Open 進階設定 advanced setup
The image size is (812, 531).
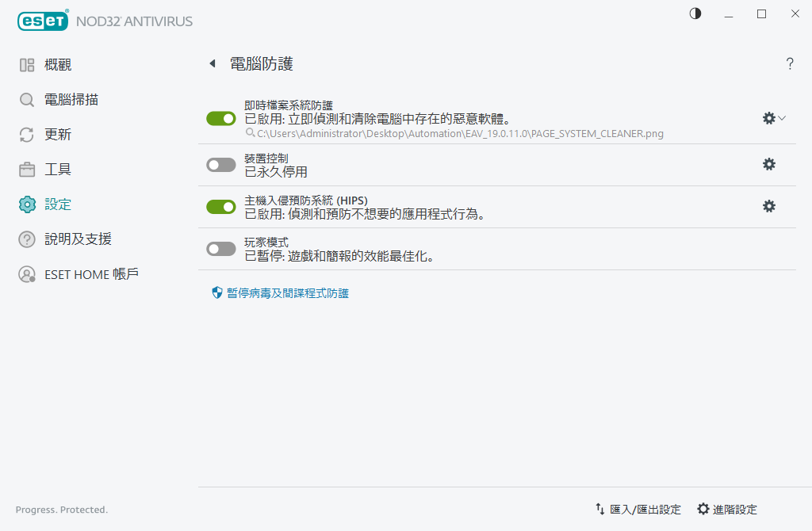point(726,509)
